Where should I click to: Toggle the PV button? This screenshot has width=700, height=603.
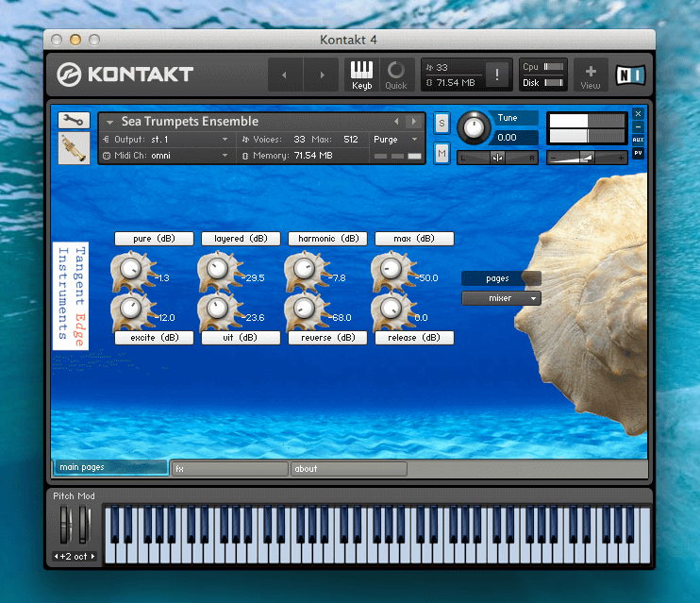pos(638,153)
